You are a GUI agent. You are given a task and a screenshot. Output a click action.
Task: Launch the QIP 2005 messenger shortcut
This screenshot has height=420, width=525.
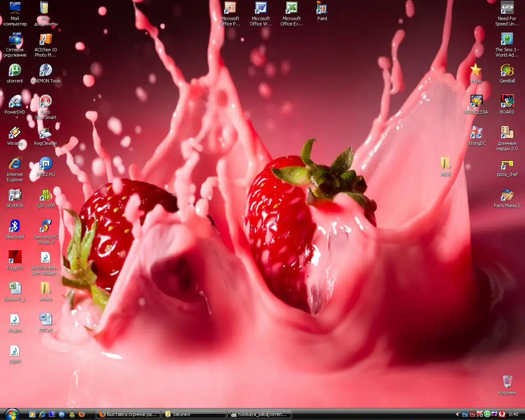click(46, 196)
